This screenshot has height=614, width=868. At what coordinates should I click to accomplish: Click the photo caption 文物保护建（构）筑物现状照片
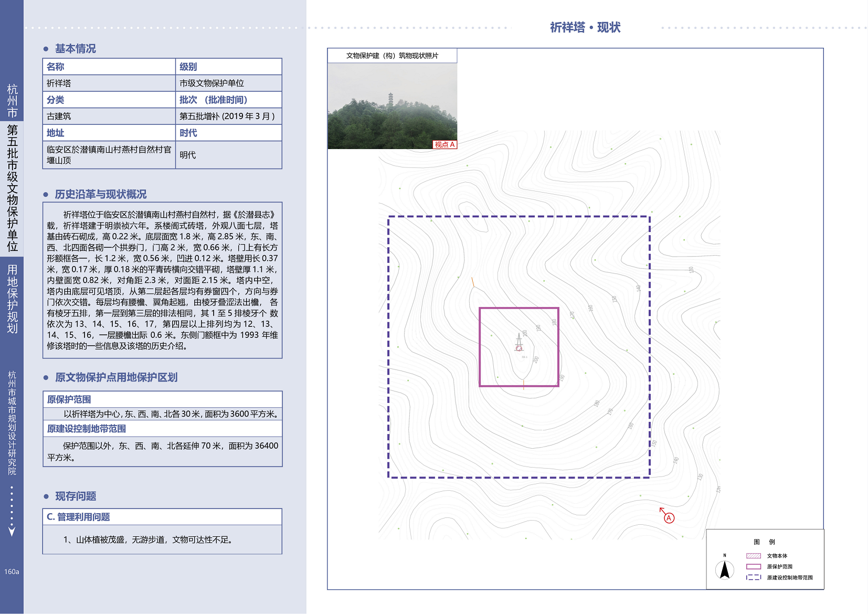point(392,56)
